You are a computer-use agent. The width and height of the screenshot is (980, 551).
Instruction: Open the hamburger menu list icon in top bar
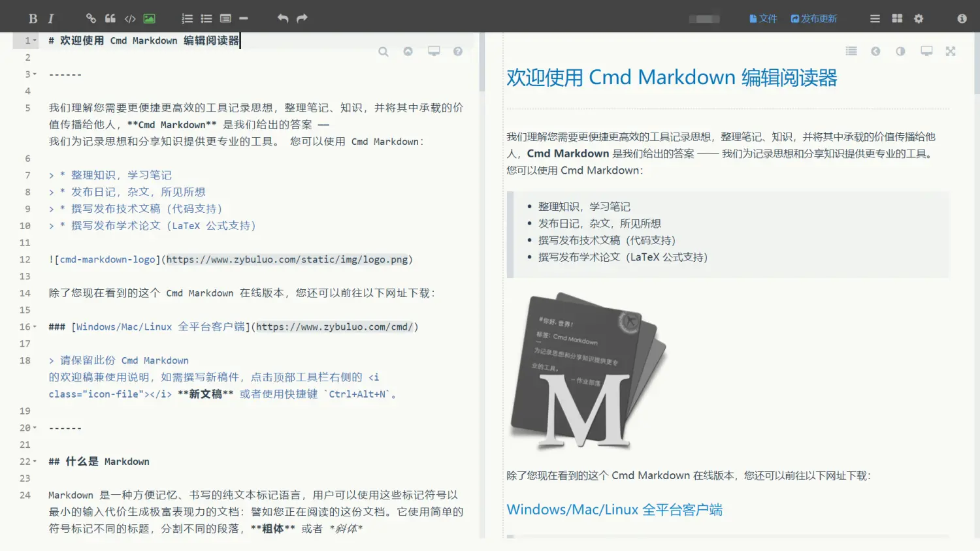(x=875, y=18)
